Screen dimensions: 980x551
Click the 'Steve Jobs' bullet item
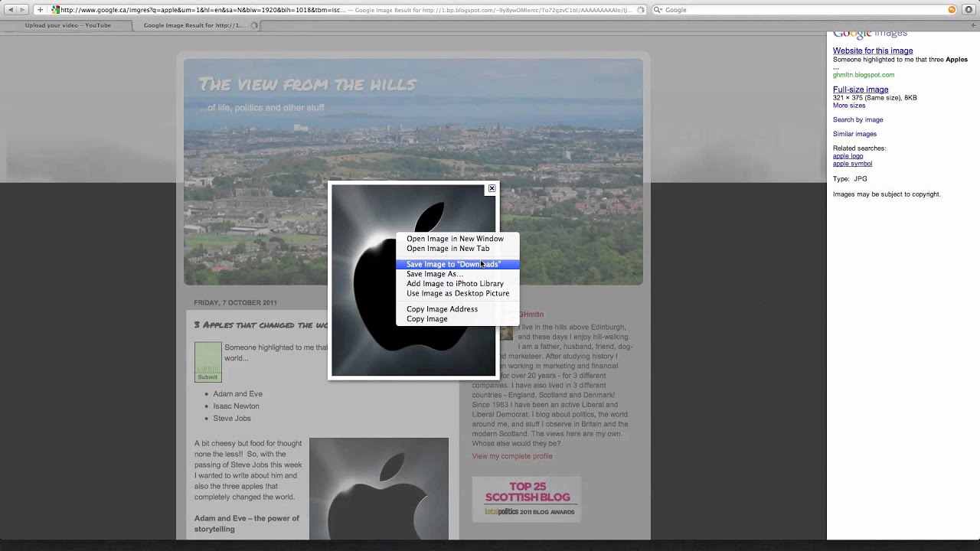pos(232,419)
